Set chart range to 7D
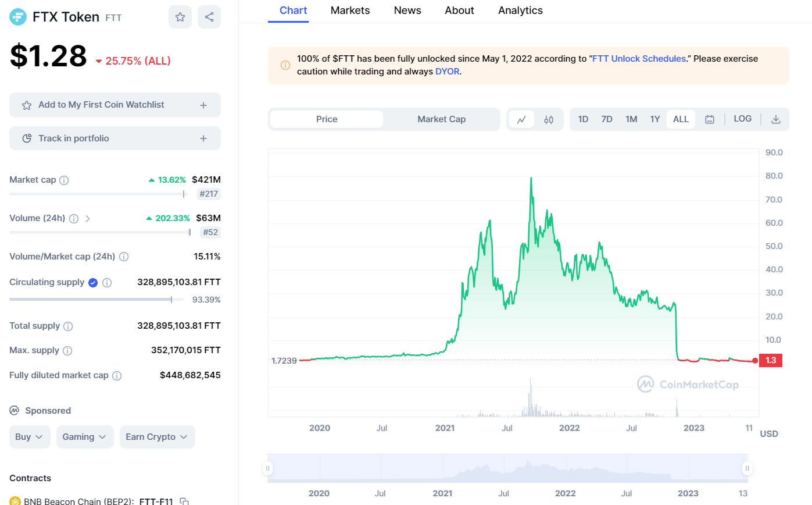 click(607, 119)
